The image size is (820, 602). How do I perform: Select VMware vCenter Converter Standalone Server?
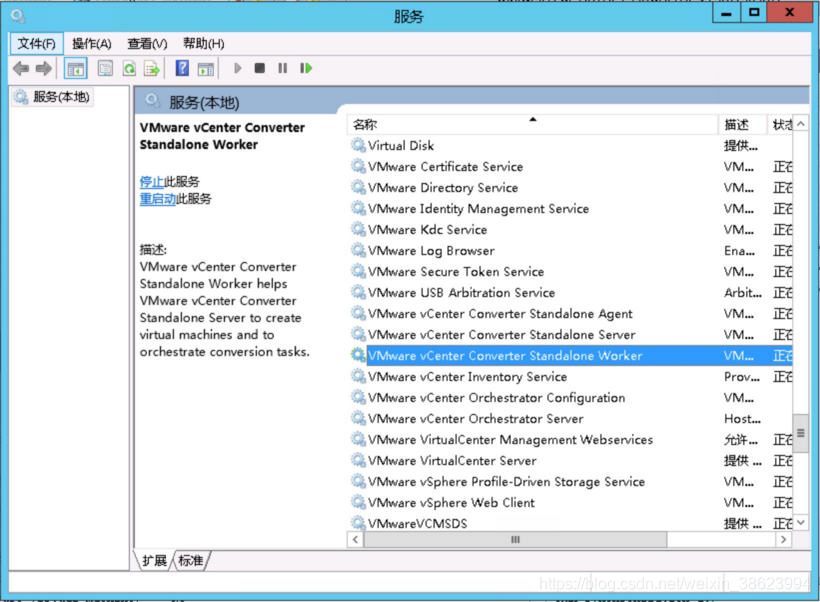(502, 335)
